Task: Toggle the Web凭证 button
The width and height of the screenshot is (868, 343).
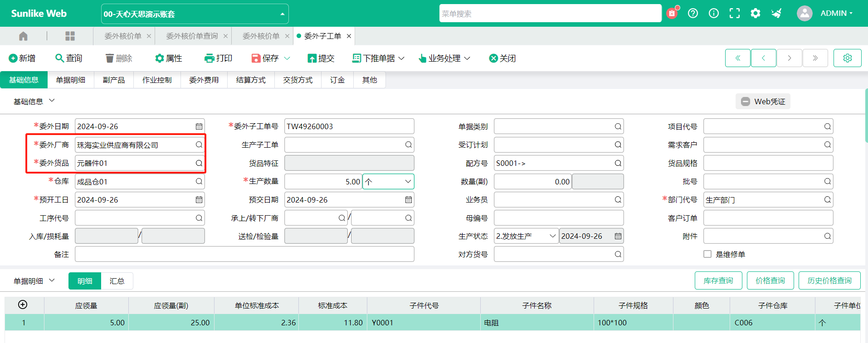Action: coord(763,101)
